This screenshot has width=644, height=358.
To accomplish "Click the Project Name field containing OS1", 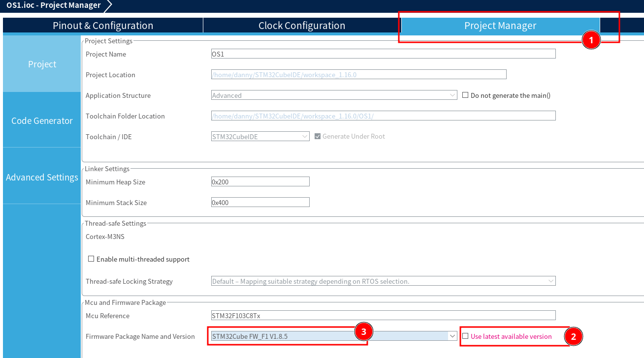I will [384, 54].
